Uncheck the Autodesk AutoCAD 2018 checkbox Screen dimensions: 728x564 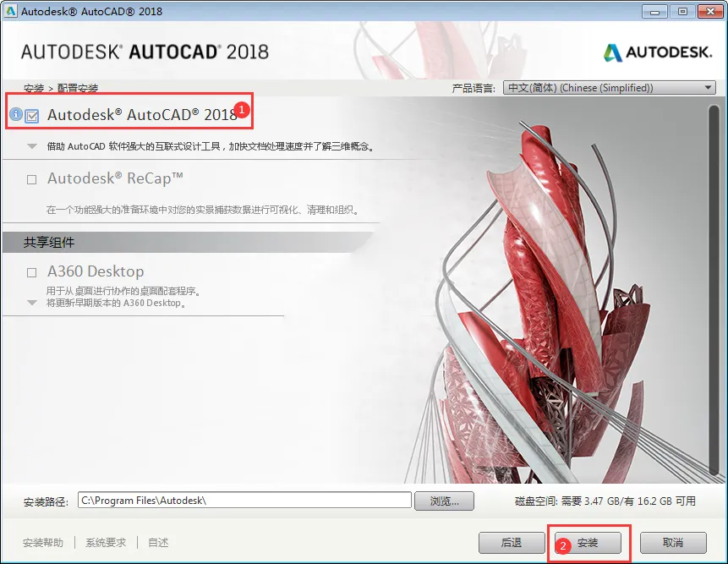coord(32,116)
